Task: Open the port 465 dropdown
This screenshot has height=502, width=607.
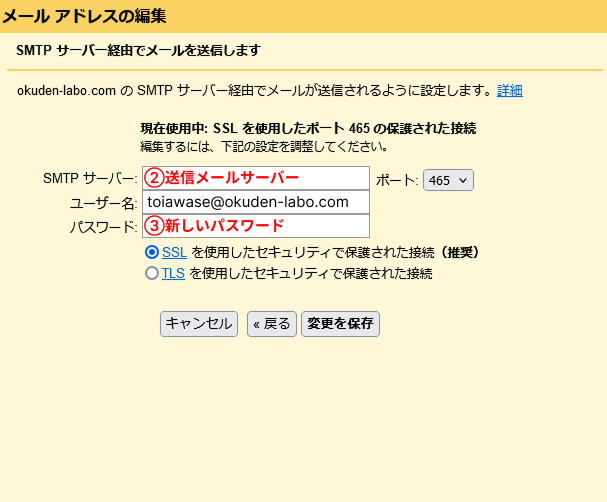Action: pyautogui.click(x=448, y=180)
